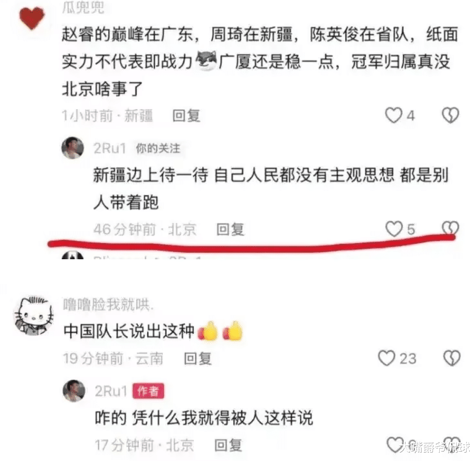476x461 pixels.
Task: Open 2Ru1 avatar beside 作者 badge
Action: pyautogui.click(x=74, y=391)
